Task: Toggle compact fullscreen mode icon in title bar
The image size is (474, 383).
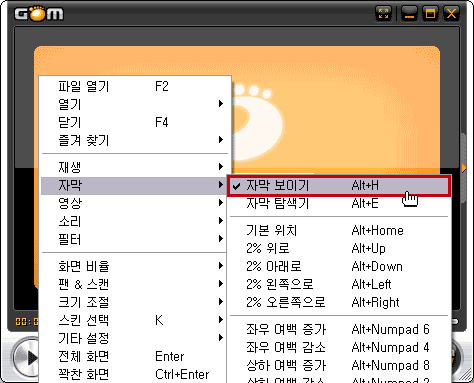Action: coord(383,14)
